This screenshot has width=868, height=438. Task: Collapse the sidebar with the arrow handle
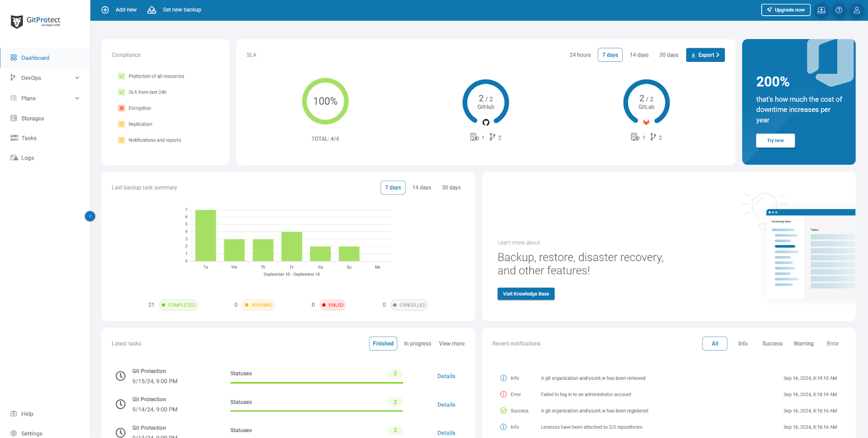[90, 216]
